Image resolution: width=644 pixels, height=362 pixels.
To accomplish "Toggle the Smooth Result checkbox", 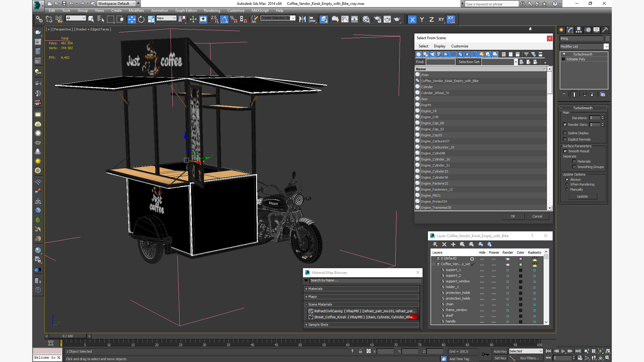I will (x=565, y=151).
